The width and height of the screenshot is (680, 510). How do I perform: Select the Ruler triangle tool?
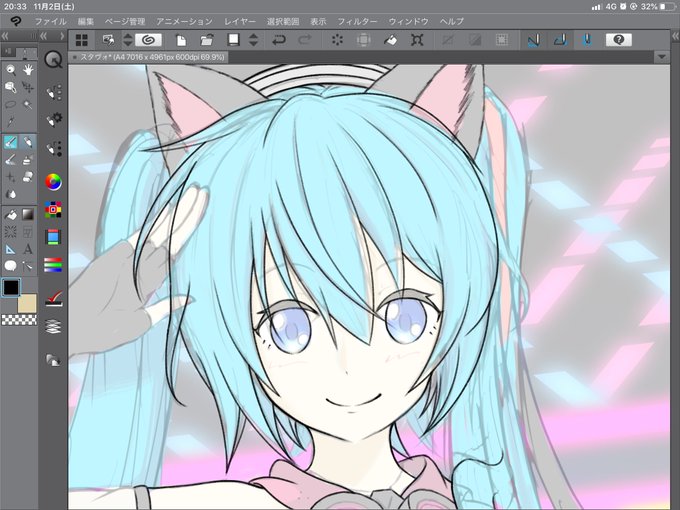10,249
